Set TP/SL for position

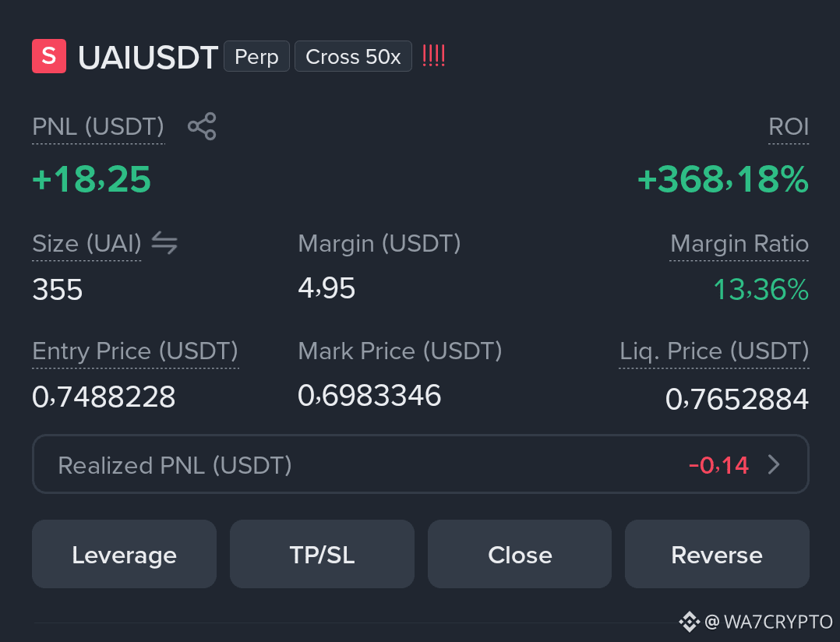322,554
